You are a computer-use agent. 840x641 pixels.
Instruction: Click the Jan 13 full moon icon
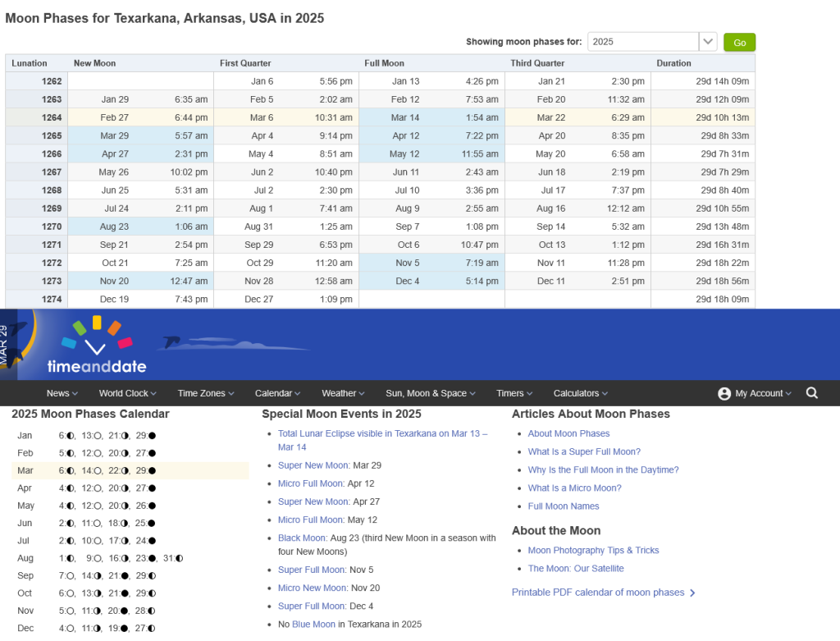98,435
